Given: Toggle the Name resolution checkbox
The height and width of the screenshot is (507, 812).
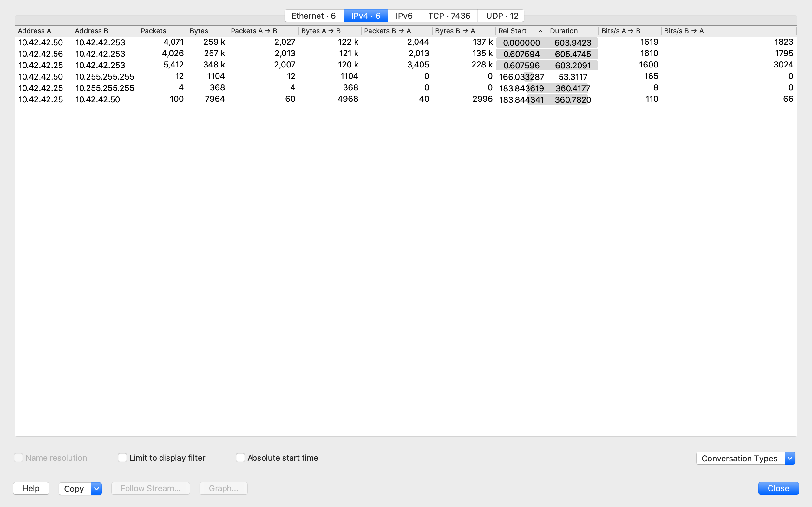Looking at the screenshot, I should pos(18,458).
